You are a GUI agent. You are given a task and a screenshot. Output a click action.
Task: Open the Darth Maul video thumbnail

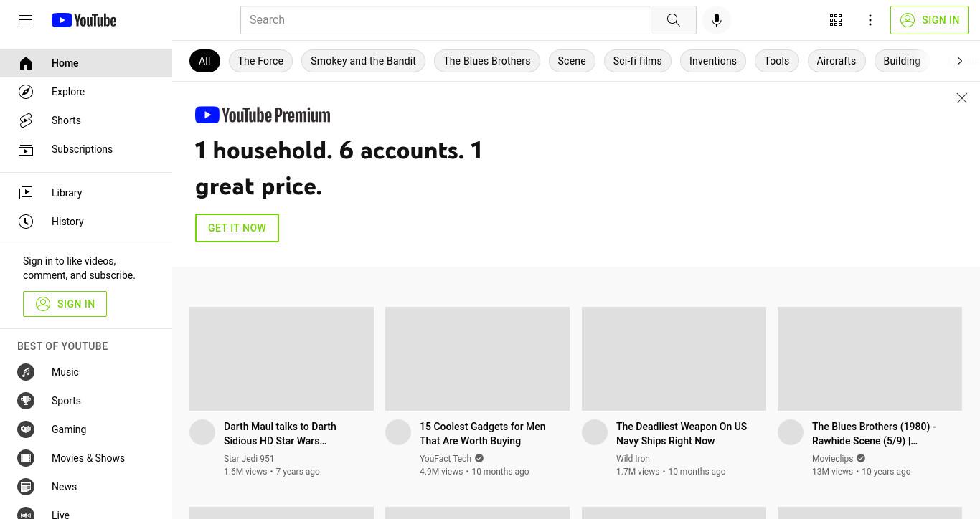pyautogui.click(x=281, y=358)
